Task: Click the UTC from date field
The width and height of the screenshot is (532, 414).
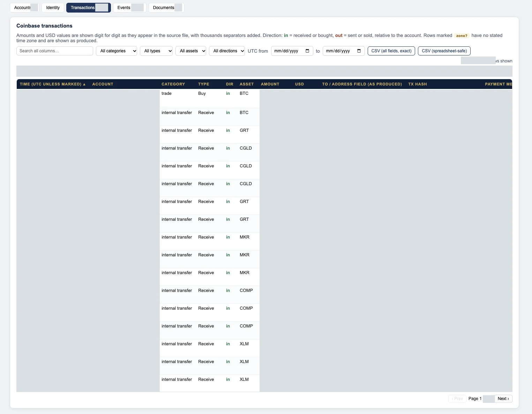Action: coord(292,51)
